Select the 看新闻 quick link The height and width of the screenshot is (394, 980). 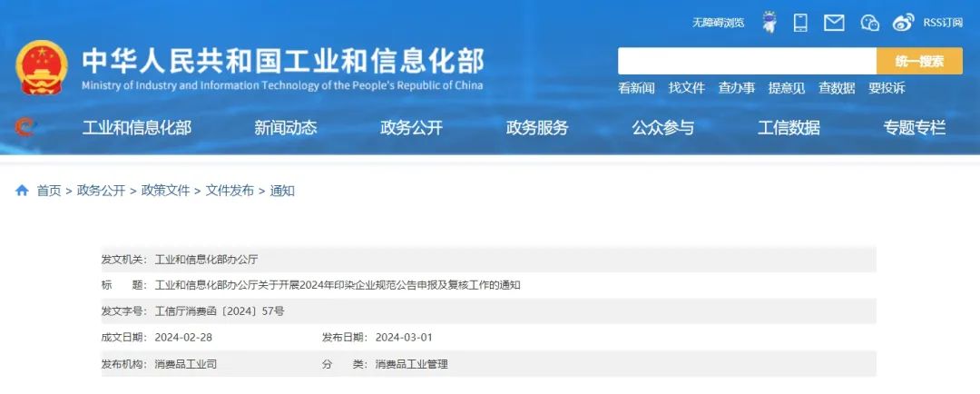[636, 88]
